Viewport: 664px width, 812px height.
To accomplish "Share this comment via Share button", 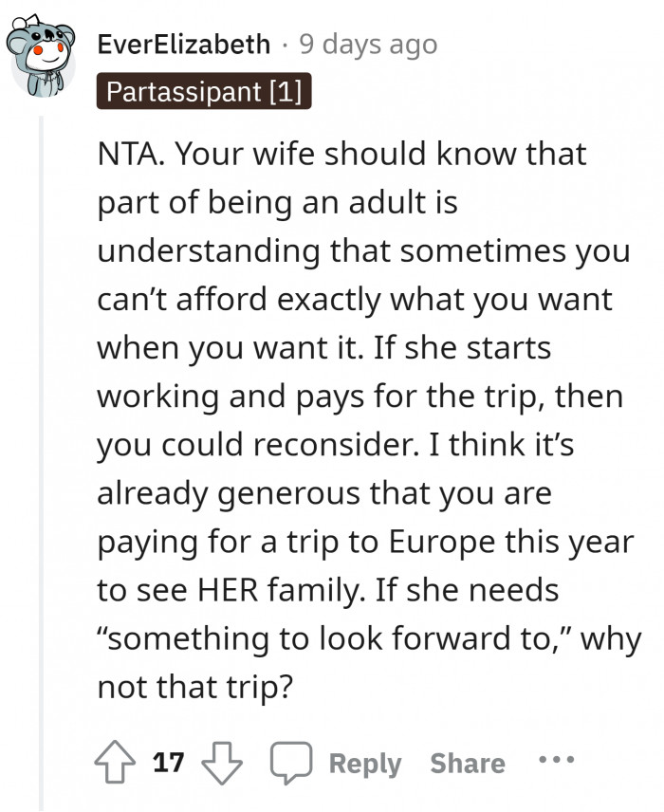I will (467, 763).
